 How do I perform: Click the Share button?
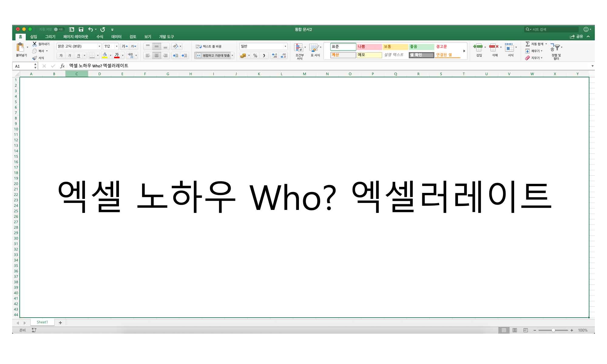click(576, 37)
